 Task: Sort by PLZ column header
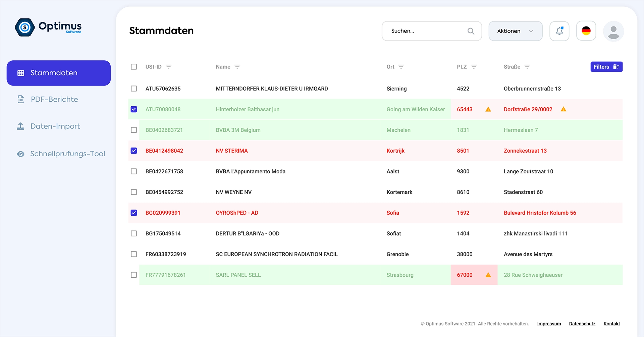point(462,67)
